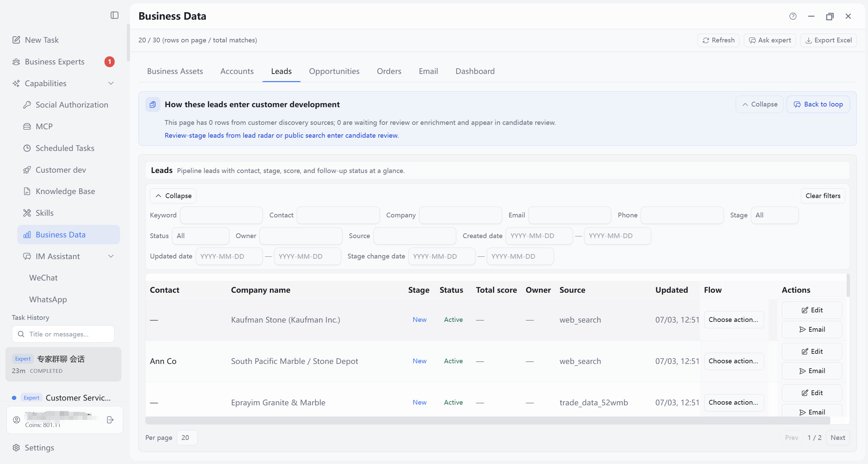The width and height of the screenshot is (868, 464).
Task: Click the logout icon beside Coins
Action: click(x=110, y=420)
